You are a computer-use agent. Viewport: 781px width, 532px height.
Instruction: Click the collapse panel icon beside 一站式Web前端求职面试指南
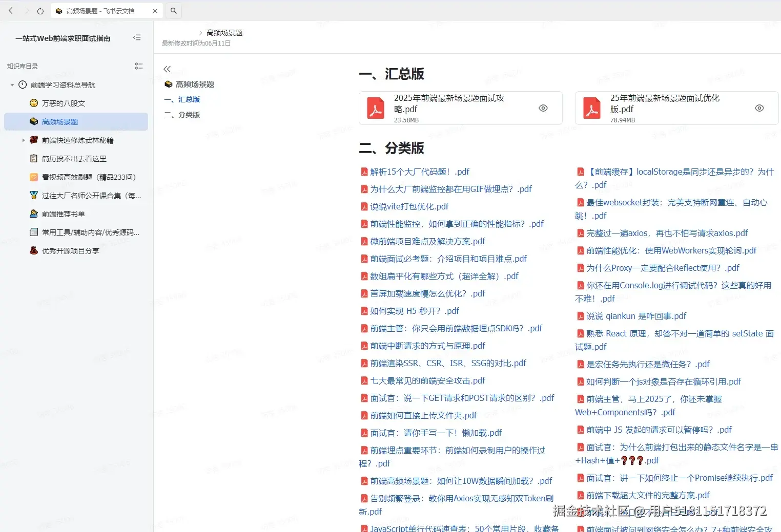137,37
